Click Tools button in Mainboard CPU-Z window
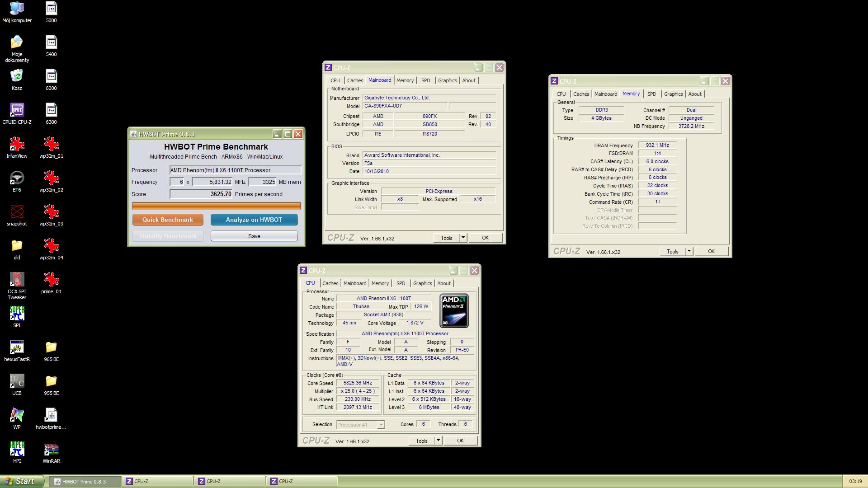 coord(447,238)
